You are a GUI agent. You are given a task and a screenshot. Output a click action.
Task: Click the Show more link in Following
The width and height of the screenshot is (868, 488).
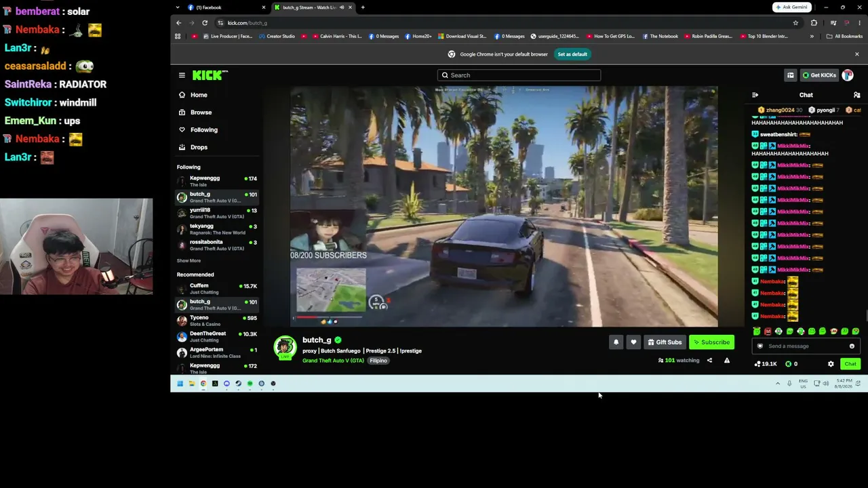pyautogui.click(x=189, y=261)
